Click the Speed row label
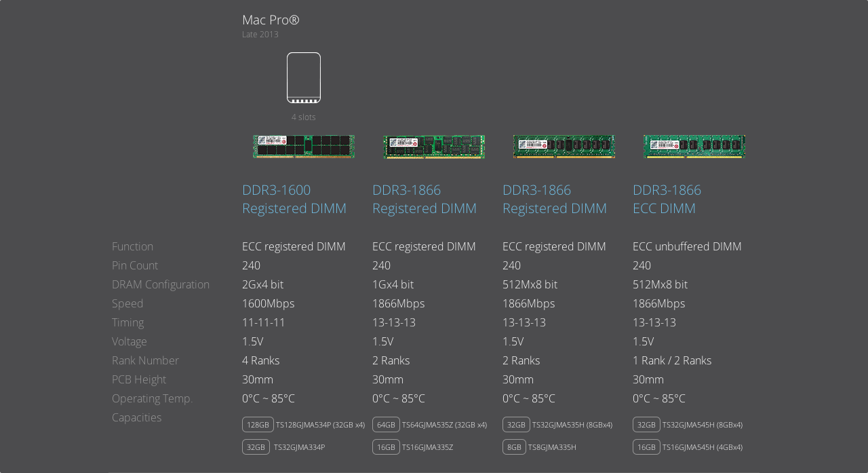Image resolution: width=868 pixels, height=473 pixels. tap(127, 303)
